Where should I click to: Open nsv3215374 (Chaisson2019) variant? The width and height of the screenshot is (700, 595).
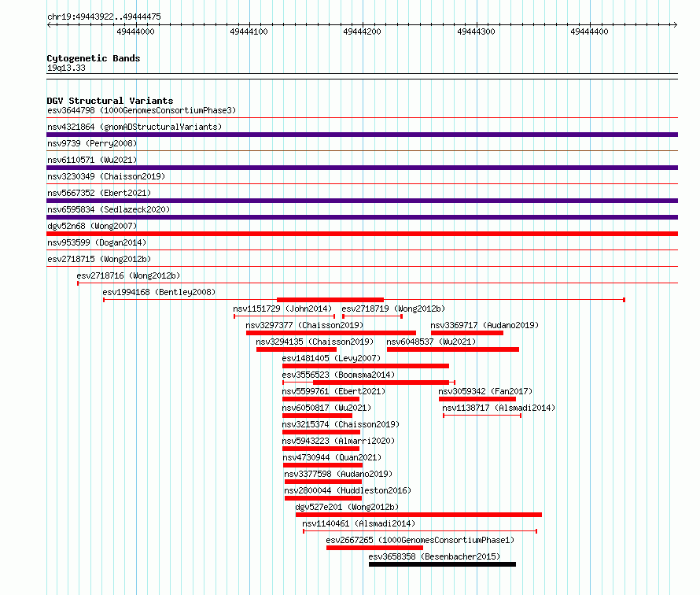(341, 424)
